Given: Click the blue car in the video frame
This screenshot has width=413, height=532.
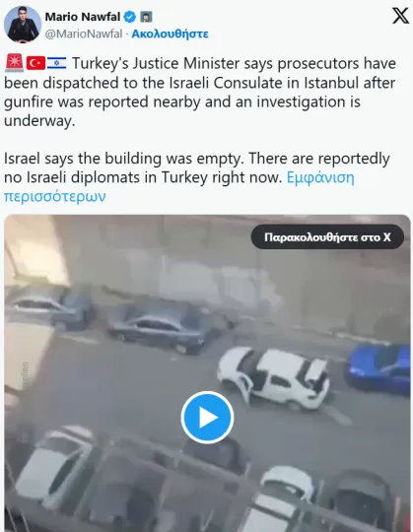Looking at the screenshot, I should 378,368.
